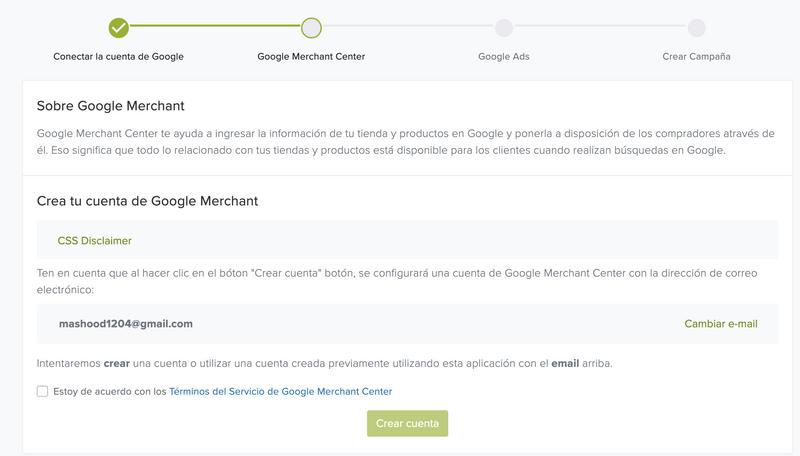Select the Google Ads step label
800x456 pixels.
click(504, 57)
